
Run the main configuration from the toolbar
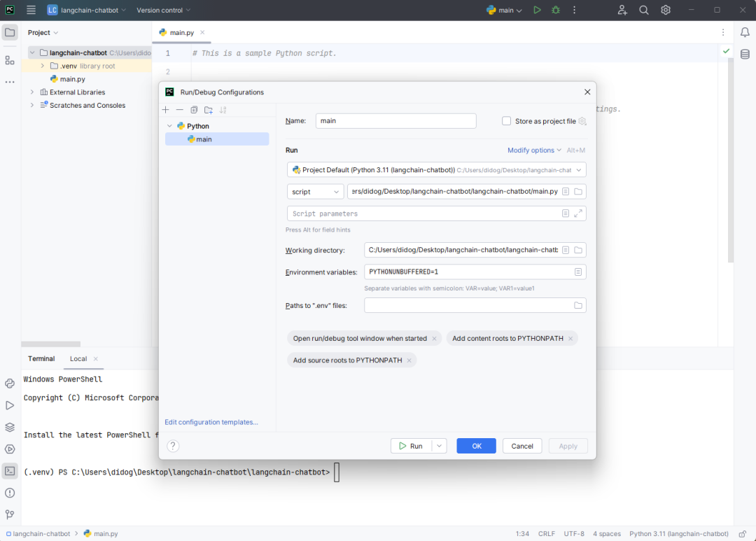coord(537,10)
